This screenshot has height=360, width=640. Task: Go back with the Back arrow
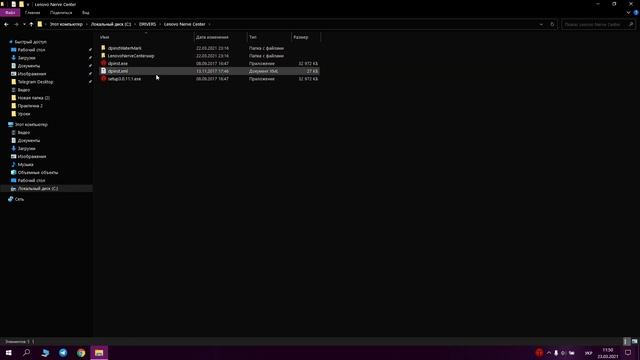coord(6,24)
